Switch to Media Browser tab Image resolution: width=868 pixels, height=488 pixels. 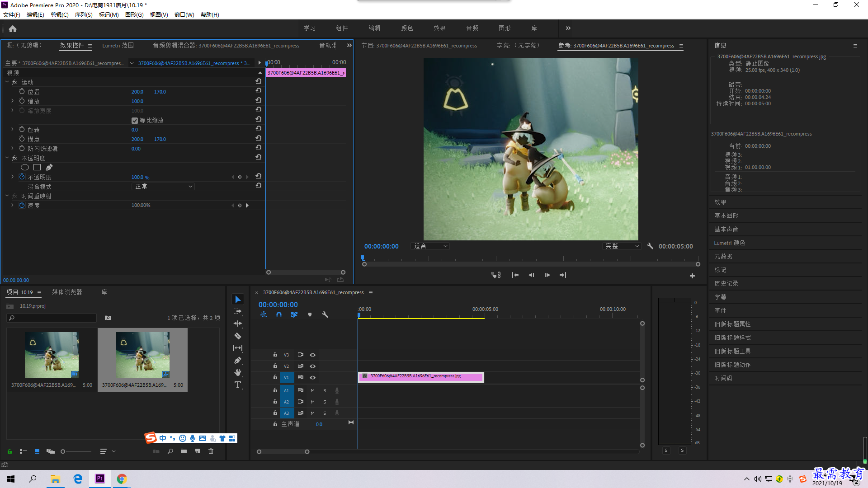pos(67,292)
